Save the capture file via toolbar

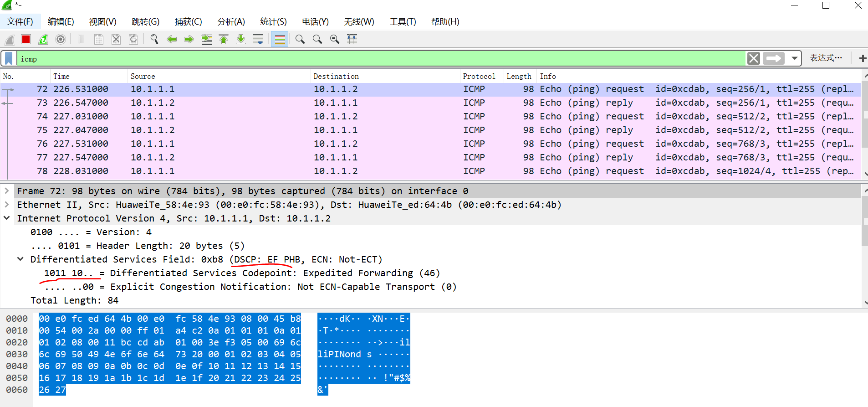click(98, 40)
